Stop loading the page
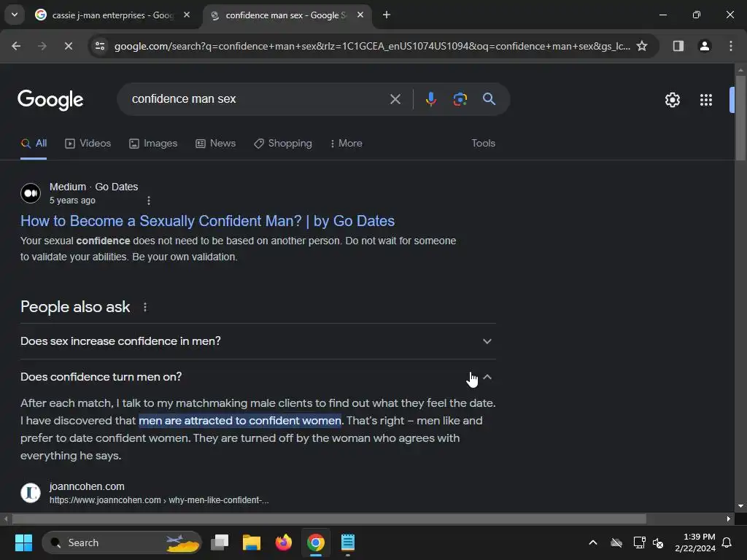 tap(68, 46)
